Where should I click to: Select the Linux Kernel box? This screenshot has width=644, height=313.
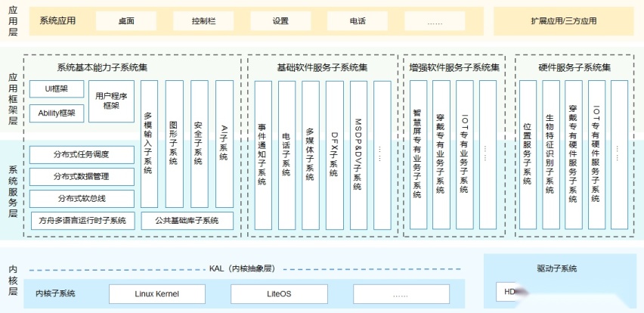(157, 294)
